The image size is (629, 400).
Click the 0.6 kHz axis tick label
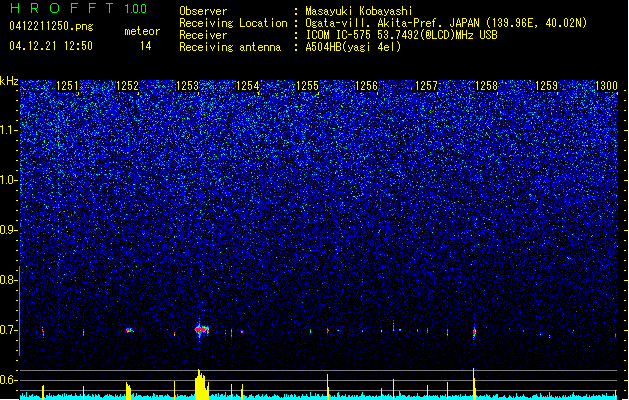pyautogui.click(x=9, y=380)
